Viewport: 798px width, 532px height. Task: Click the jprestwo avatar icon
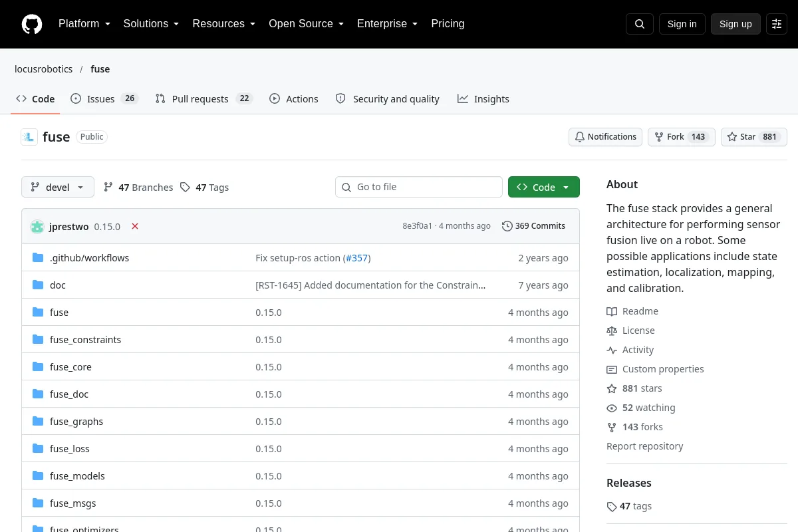tap(37, 226)
